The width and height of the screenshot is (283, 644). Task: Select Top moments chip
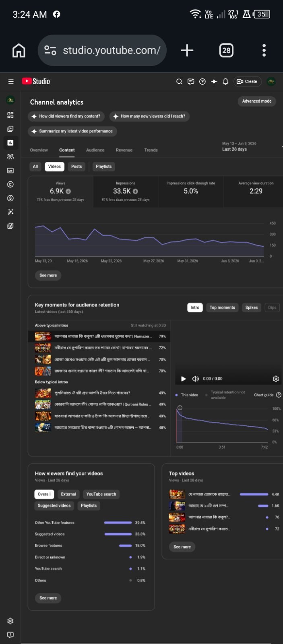tap(222, 308)
